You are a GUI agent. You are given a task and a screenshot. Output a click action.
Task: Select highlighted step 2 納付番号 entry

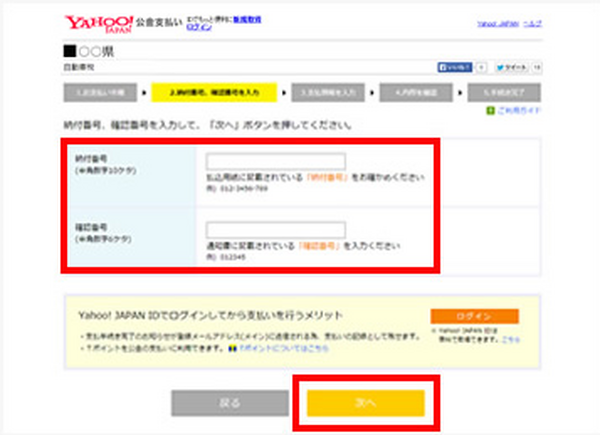pos(214,93)
